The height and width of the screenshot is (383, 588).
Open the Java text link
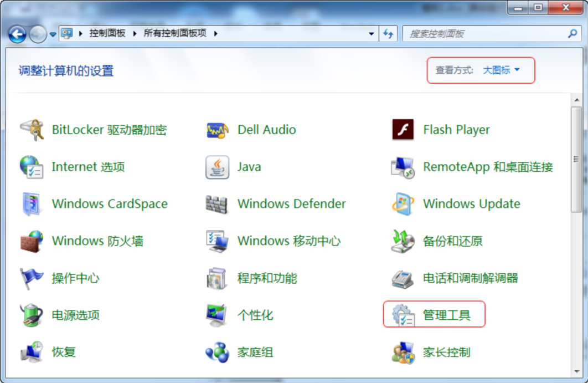tap(249, 167)
